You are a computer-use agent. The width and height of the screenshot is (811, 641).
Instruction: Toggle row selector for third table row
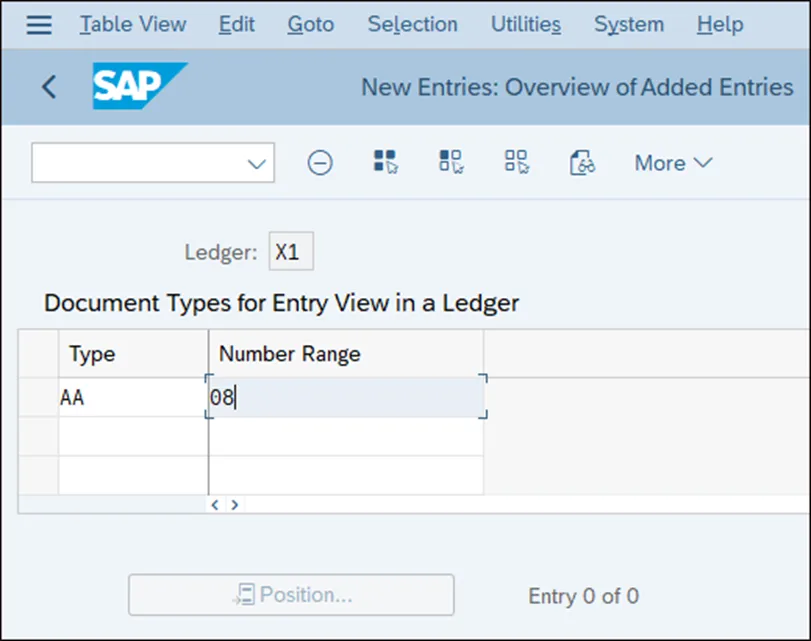tap(38, 474)
